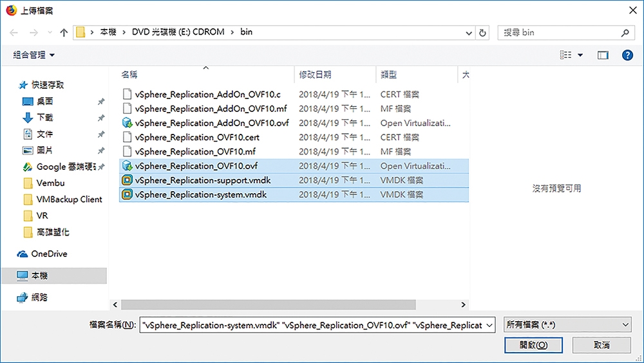644x363 pixels.
Task: Select vSphere_Replication_AddOn_OVF10.mf file
Action: (x=211, y=109)
